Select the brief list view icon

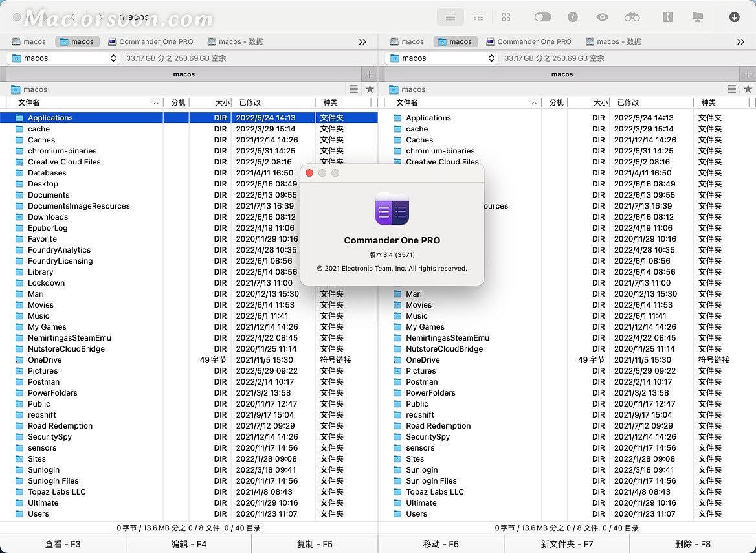point(478,17)
